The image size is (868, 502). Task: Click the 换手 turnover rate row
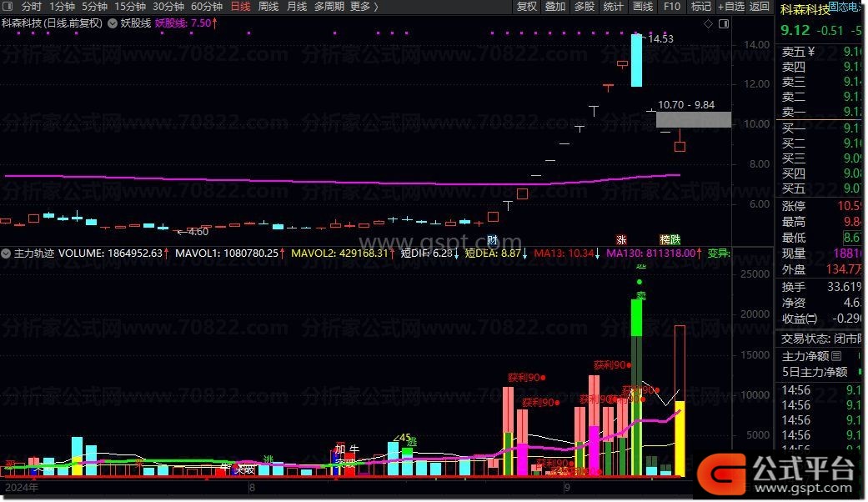(821, 287)
